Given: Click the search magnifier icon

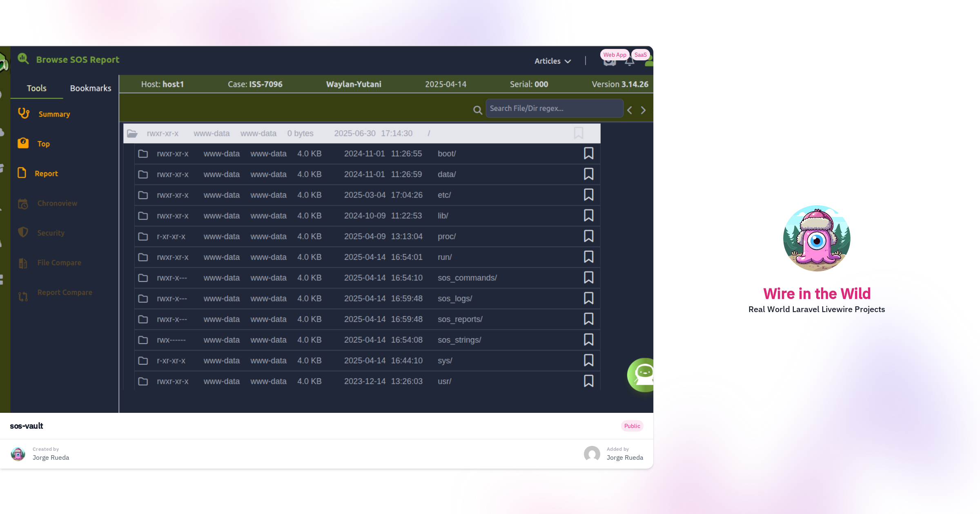Looking at the screenshot, I should tap(477, 110).
